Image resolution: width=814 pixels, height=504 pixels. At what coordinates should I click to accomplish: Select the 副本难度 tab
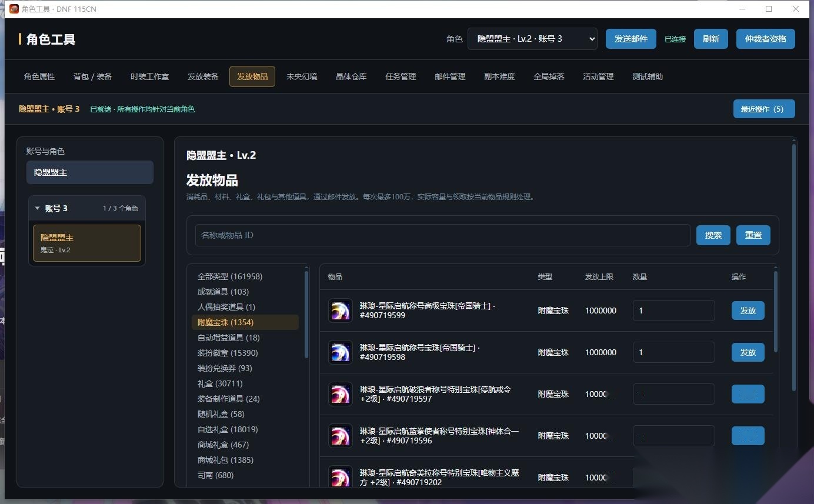tap(499, 76)
